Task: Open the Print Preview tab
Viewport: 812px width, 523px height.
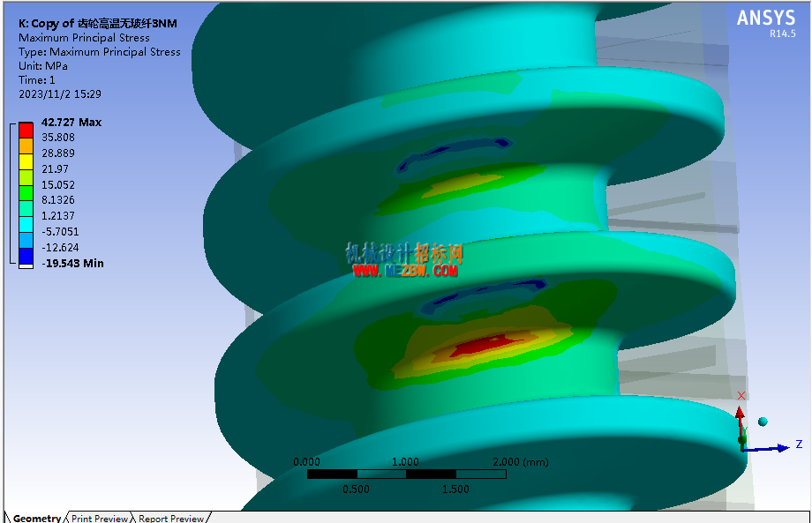Action: [x=100, y=518]
